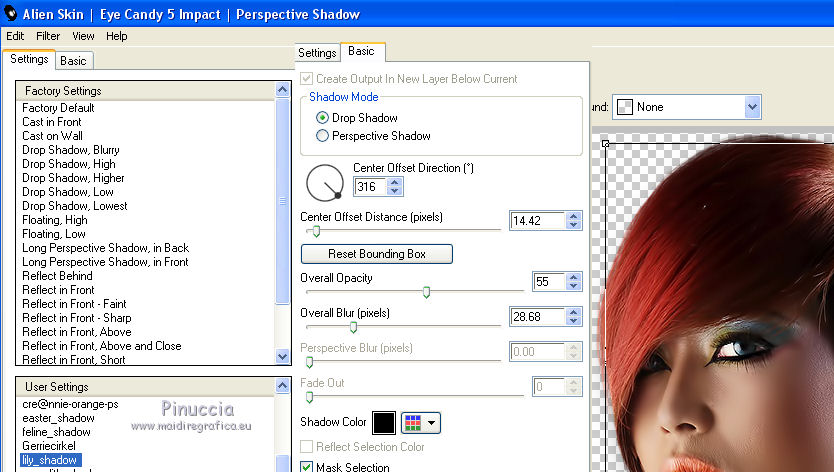Click the direction dial for offset angle
This screenshot has width=834, height=472.
coord(325,183)
